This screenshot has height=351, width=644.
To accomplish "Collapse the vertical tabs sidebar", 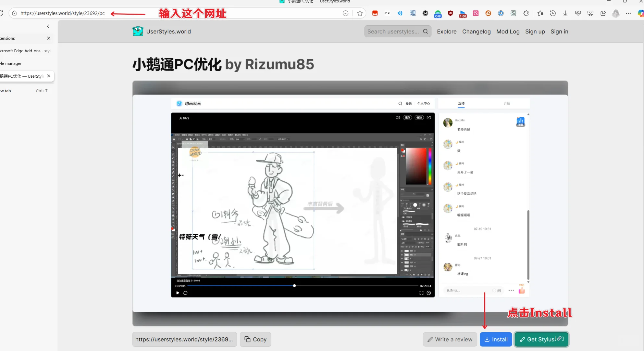I will 48,26.
